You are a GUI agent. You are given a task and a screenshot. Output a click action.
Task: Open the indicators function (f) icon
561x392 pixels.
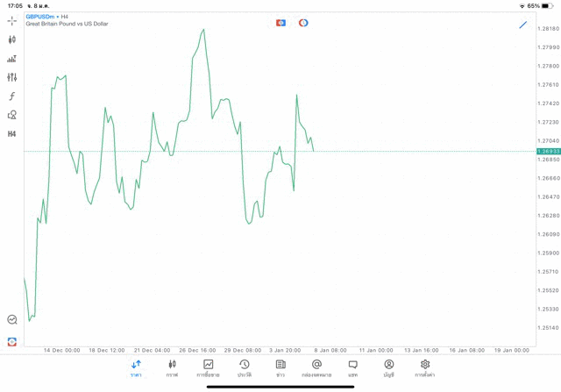12,96
